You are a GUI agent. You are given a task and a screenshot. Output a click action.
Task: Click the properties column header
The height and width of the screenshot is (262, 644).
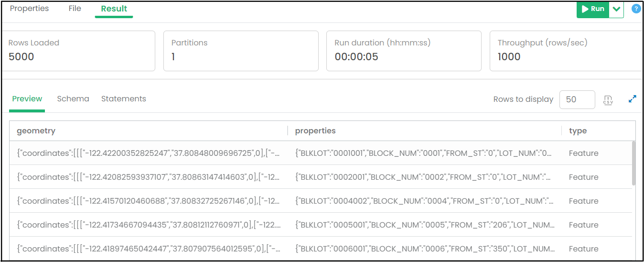315,131
